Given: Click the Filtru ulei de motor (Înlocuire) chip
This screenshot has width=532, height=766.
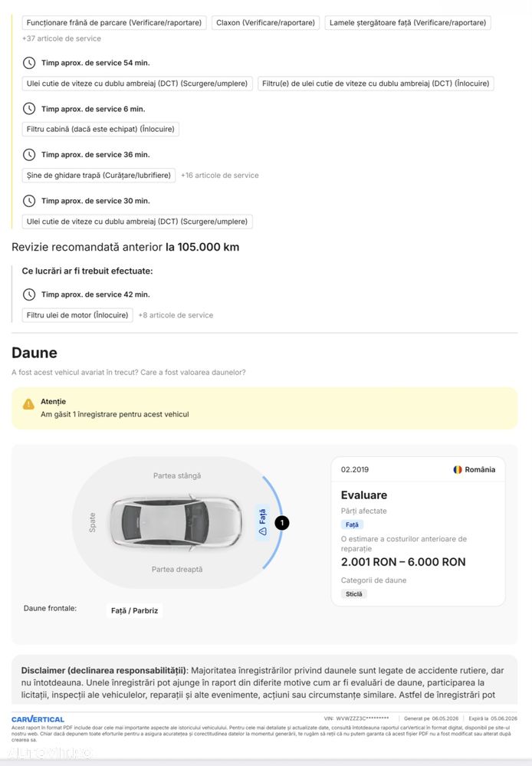Looking at the screenshot, I should click(x=77, y=315).
